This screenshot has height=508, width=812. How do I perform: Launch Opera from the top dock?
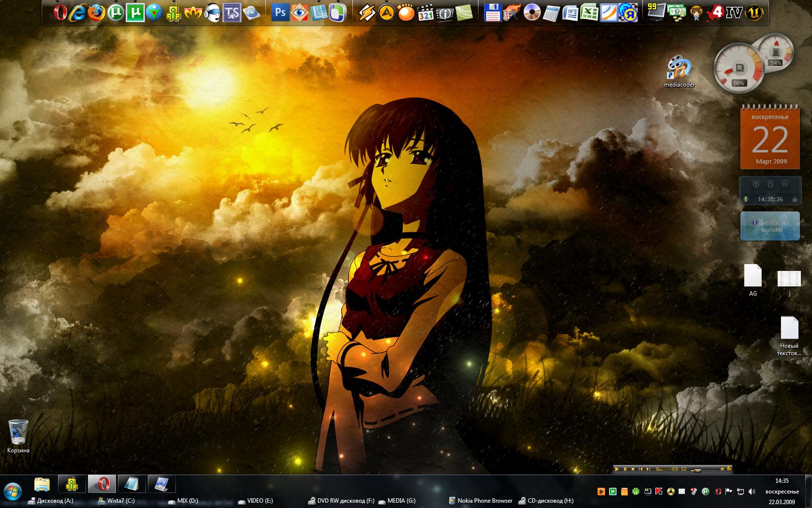click(x=60, y=13)
